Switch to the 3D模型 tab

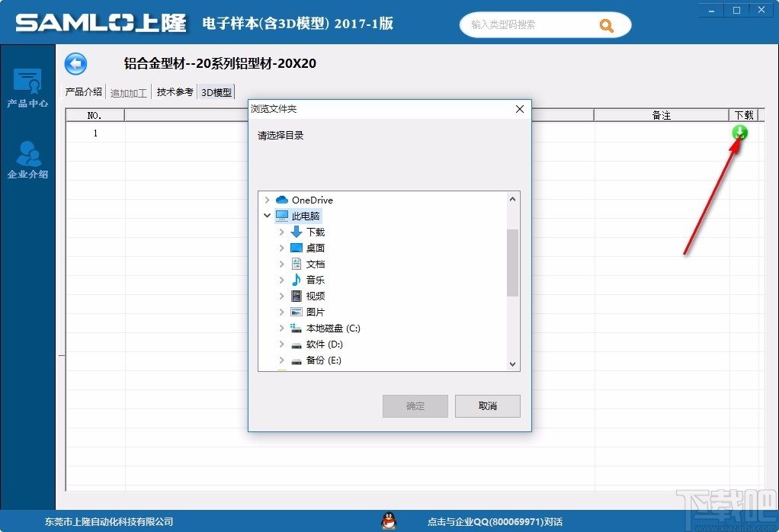[x=216, y=92]
